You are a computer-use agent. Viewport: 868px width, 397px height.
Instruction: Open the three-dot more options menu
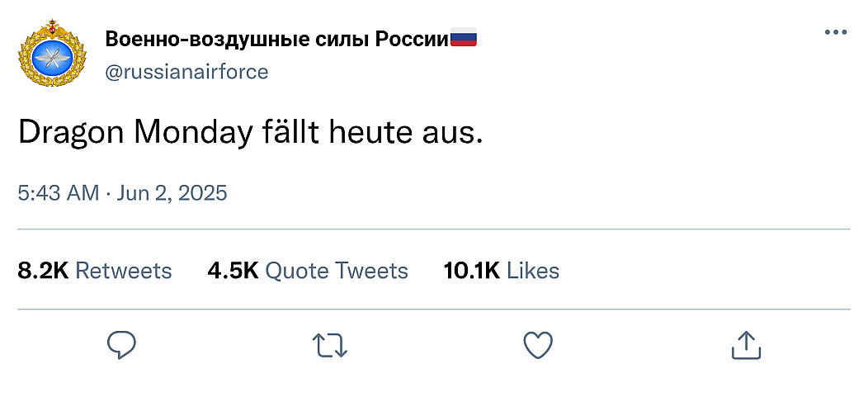835,33
